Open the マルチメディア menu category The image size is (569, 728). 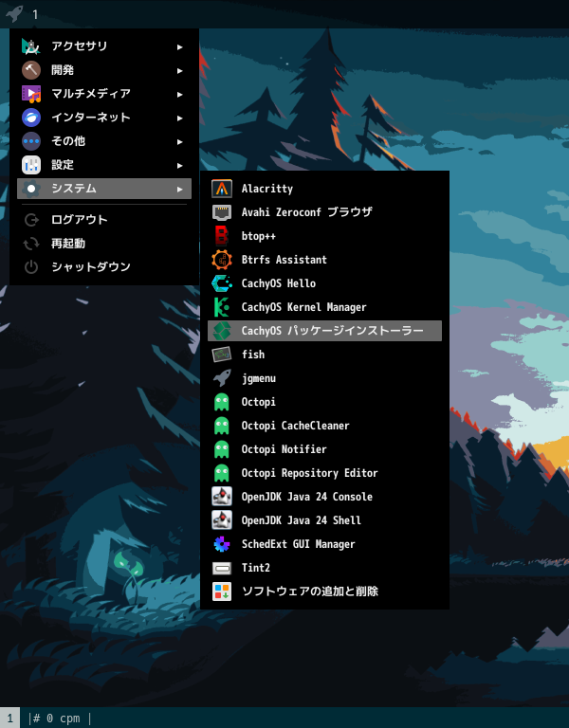point(104,94)
